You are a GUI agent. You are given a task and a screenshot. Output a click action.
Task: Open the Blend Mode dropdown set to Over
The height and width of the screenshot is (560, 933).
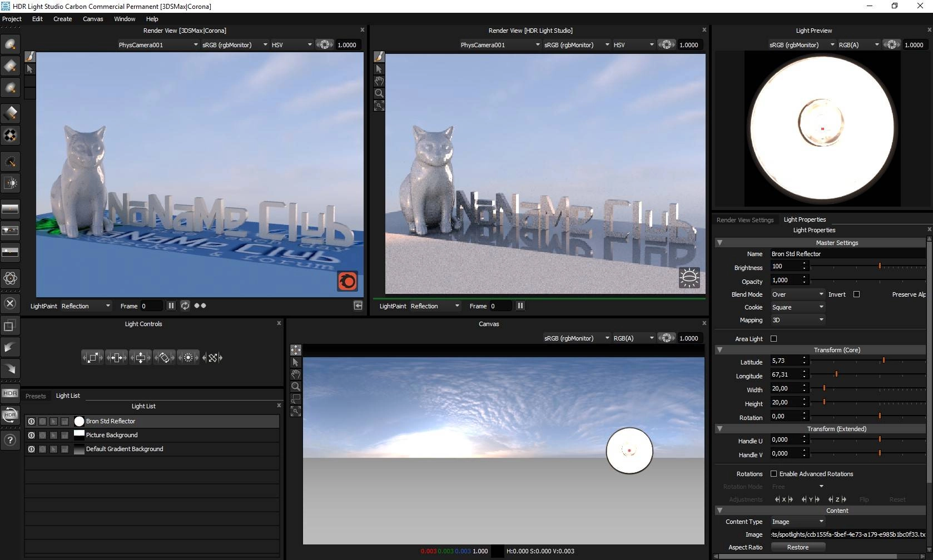pyautogui.click(x=797, y=294)
